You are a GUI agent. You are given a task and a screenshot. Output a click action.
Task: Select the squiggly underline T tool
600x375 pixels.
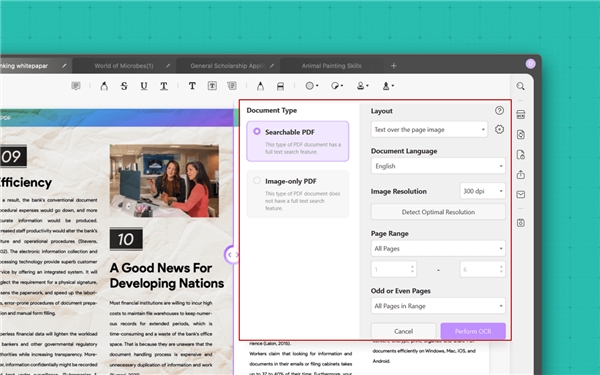pyautogui.click(x=164, y=86)
